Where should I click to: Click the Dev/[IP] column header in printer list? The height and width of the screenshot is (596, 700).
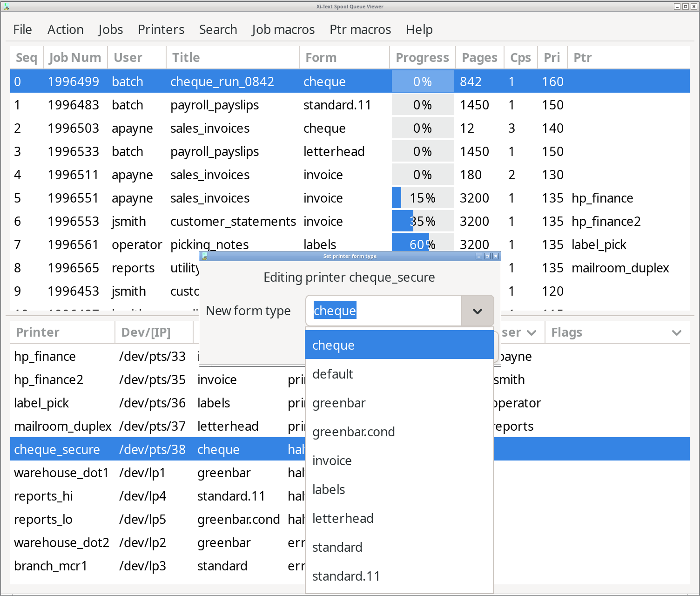154,332
